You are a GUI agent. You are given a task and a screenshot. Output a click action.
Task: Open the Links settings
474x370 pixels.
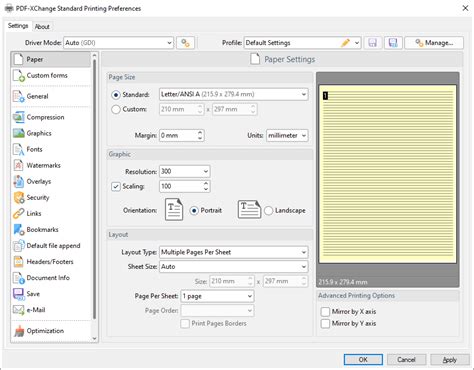click(51, 214)
